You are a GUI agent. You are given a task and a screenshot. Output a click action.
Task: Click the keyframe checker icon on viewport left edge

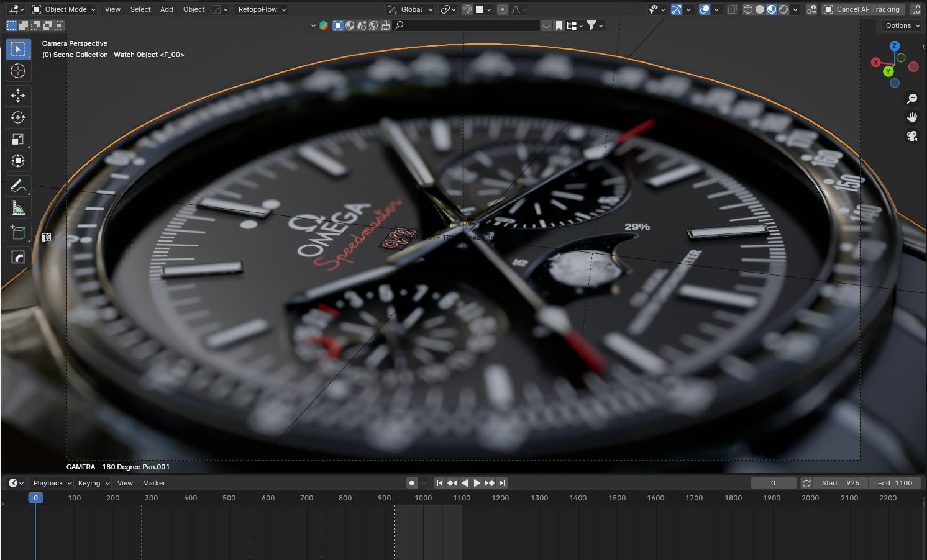pyautogui.click(x=47, y=237)
